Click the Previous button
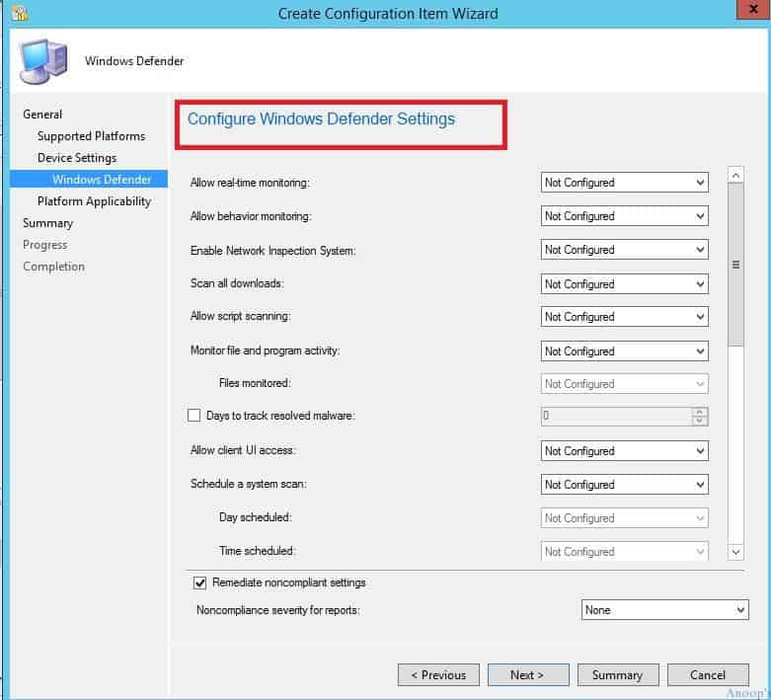Image resolution: width=771 pixels, height=700 pixels. click(x=438, y=675)
